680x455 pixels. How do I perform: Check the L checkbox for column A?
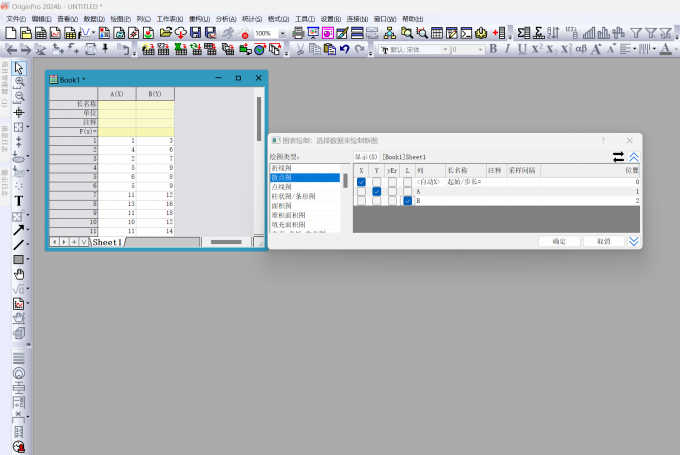coord(407,191)
